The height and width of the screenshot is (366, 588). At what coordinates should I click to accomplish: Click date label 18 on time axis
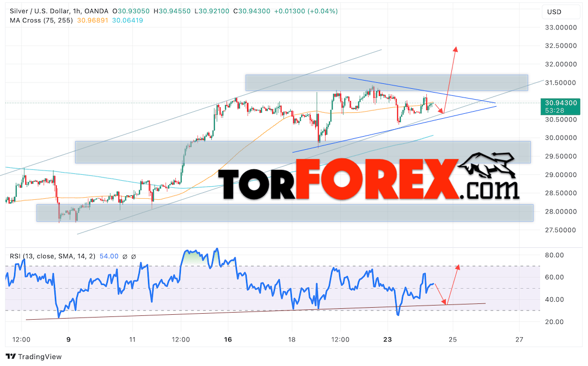pos(291,339)
